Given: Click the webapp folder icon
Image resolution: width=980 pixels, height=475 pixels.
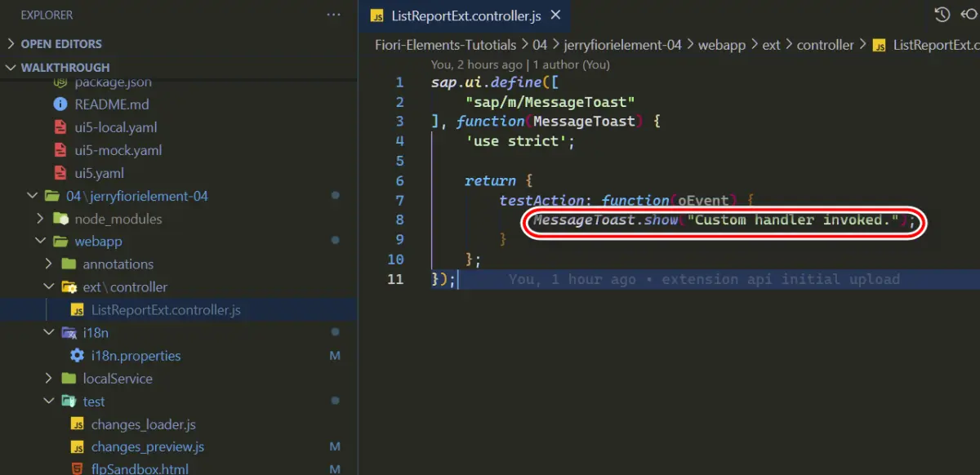Looking at the screenshot, I should (x=60, y=242).
